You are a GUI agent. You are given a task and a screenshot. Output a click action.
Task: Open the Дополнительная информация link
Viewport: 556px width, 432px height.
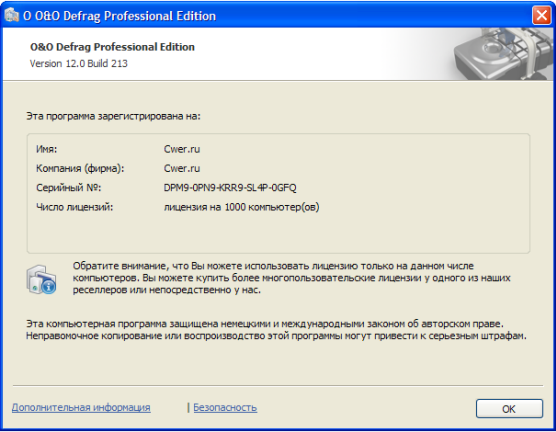click(x=81, y=407)
